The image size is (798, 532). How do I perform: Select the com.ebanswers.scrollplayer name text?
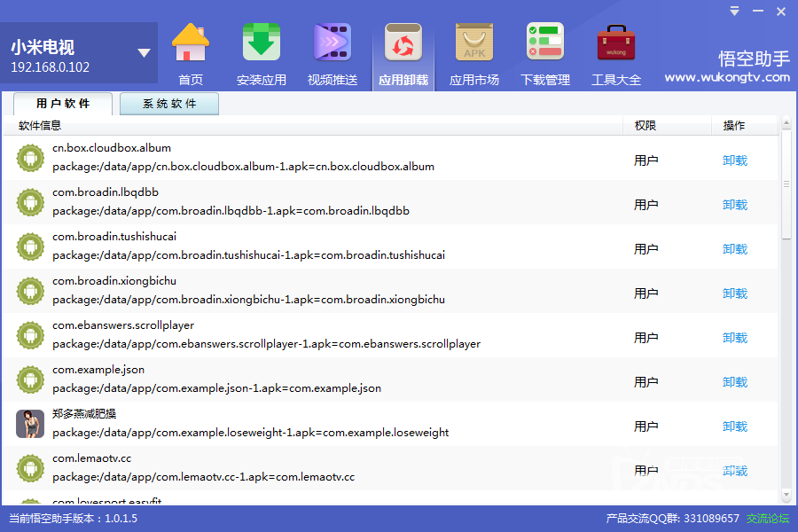pos(123,325)
